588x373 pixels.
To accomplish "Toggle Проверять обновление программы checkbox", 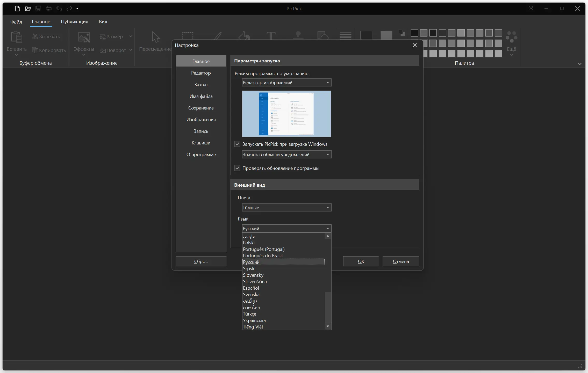I will coord(237,168).
